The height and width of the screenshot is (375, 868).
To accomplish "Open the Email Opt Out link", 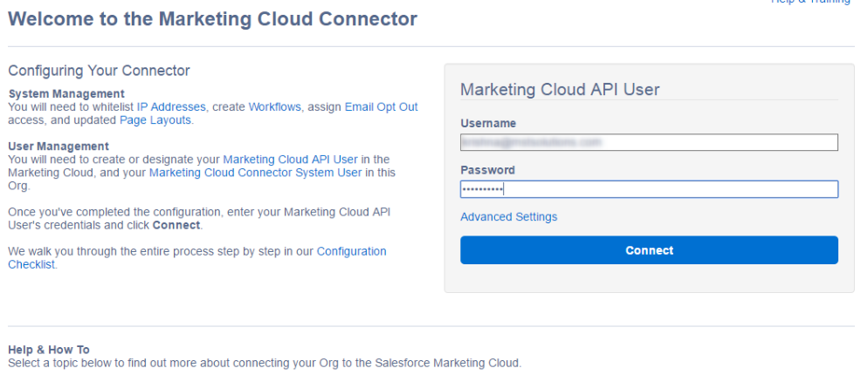I will tap(382, 106).
